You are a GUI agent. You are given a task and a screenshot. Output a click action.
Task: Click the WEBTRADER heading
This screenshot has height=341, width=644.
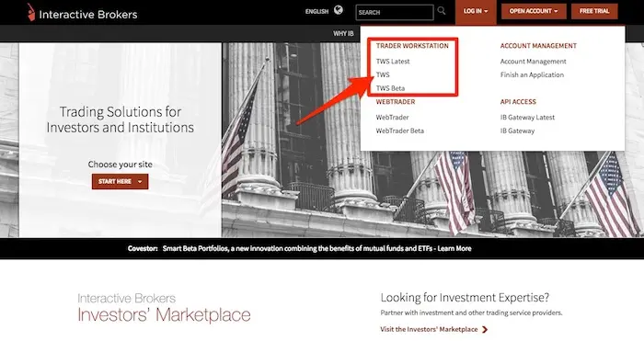pos(396,102)
